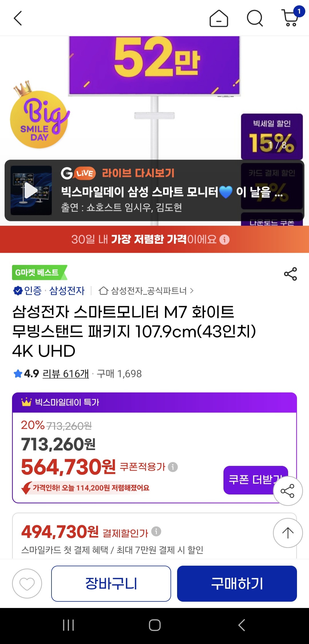Share product via the icon beside G마켓 베스트

[290, 274]
